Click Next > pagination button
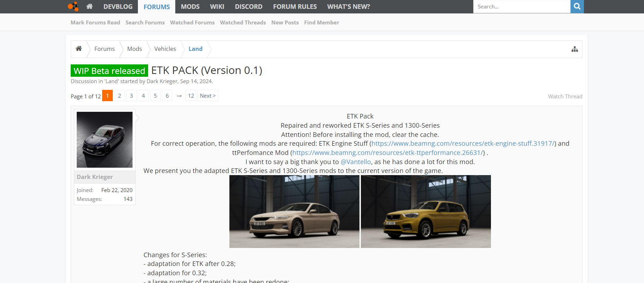The width and height of the screenshot is (644, 283). tap(208, 96)
